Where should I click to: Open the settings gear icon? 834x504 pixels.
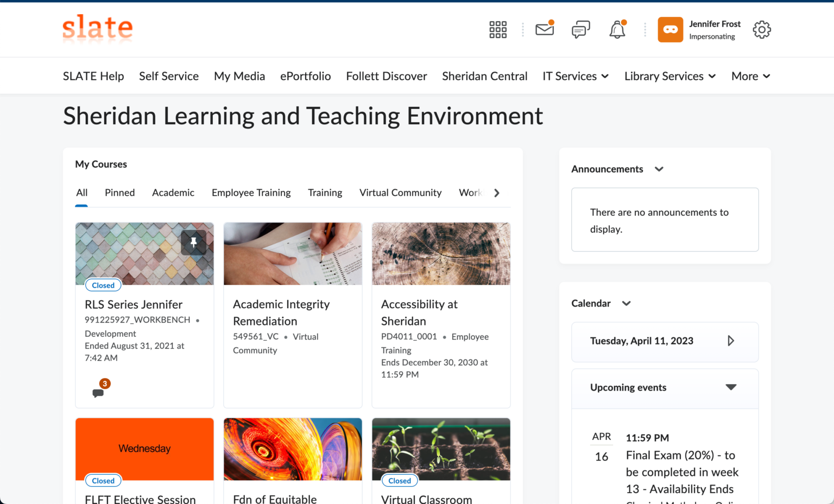click(761, 30)
